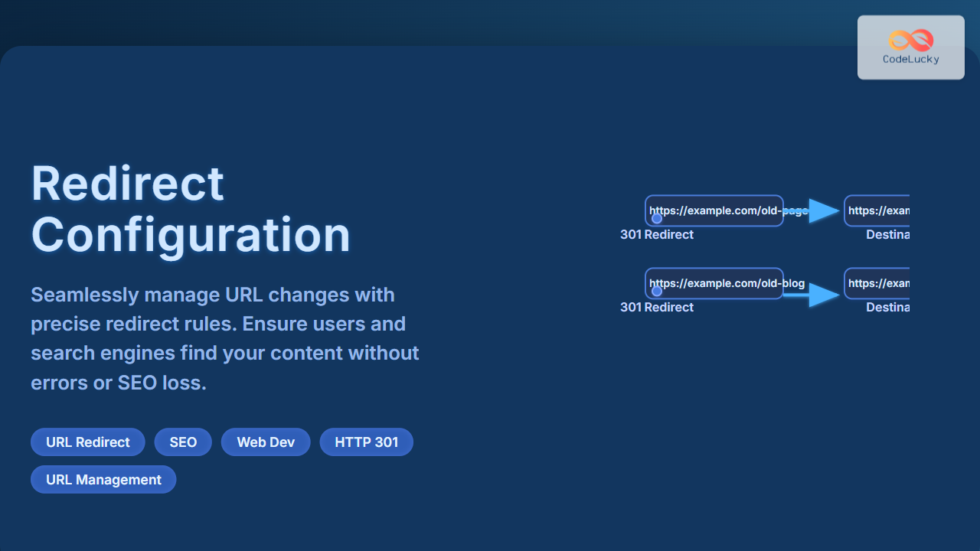Click the Redirect Configuration heading
980x551 pixels.
[x=191, y=209]
